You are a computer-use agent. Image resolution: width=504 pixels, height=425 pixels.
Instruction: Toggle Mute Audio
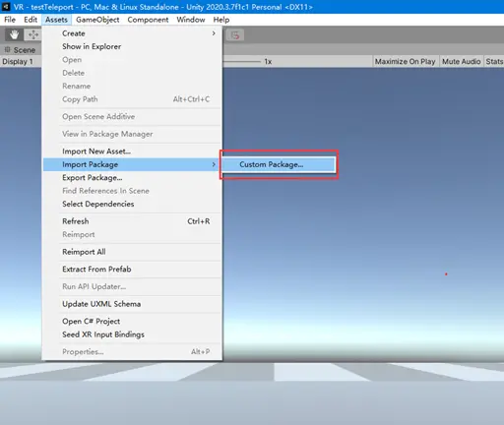(x=461, y=61)
